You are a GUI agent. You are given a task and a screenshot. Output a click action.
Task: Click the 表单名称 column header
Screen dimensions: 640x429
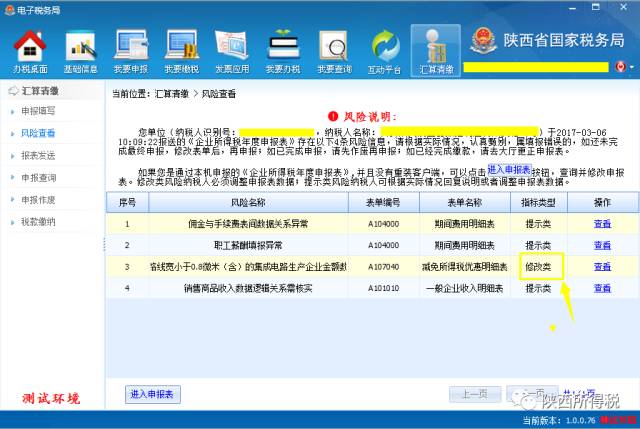pyautogui.click(x=464, y=202)
